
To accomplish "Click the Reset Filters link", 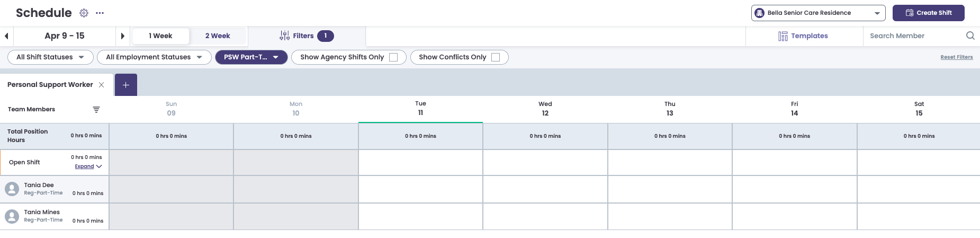I will [956, 57].
